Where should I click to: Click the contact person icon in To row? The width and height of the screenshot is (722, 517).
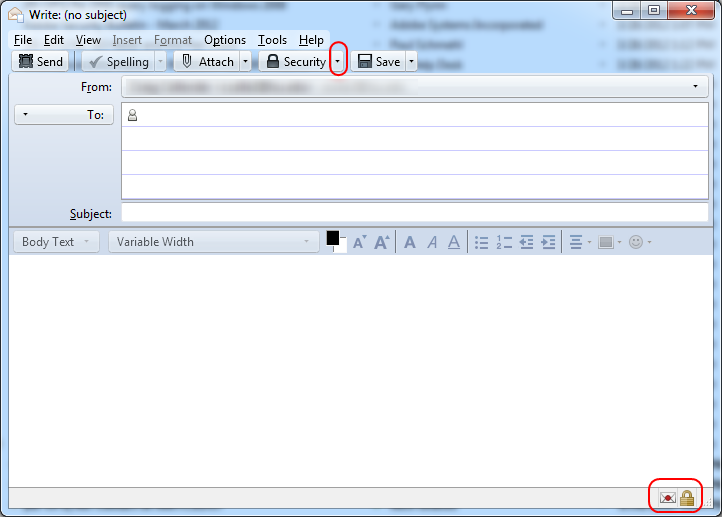click(133, 115)
